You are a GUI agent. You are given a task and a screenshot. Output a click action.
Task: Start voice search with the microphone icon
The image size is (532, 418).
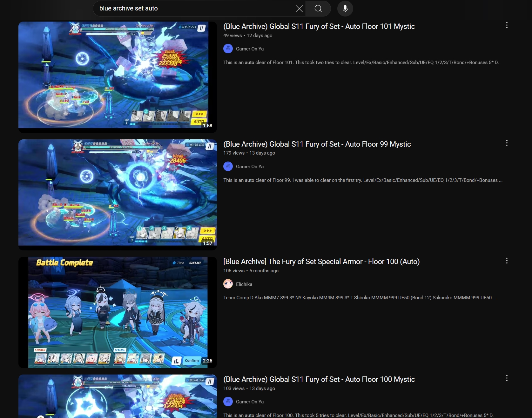[345, 9]
